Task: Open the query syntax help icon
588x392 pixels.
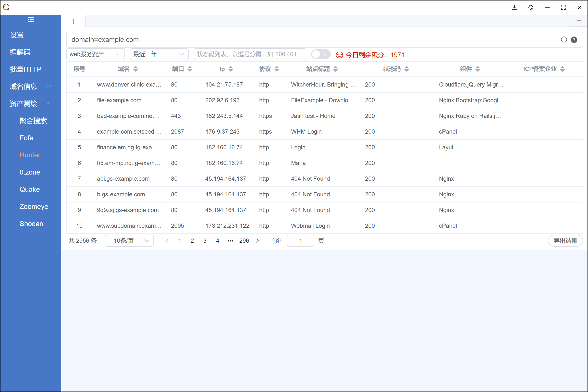Action: click(574, 40)
